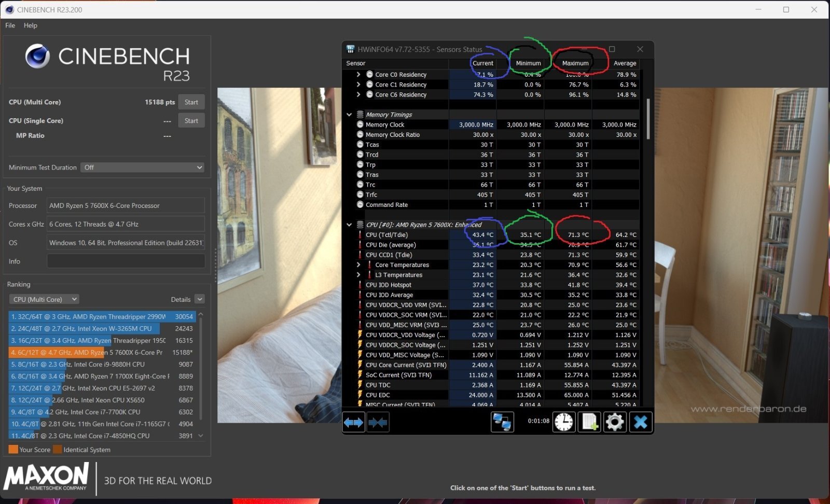Expand the Core Temperatures row
The image size is (830, 504).
[358, 265]
